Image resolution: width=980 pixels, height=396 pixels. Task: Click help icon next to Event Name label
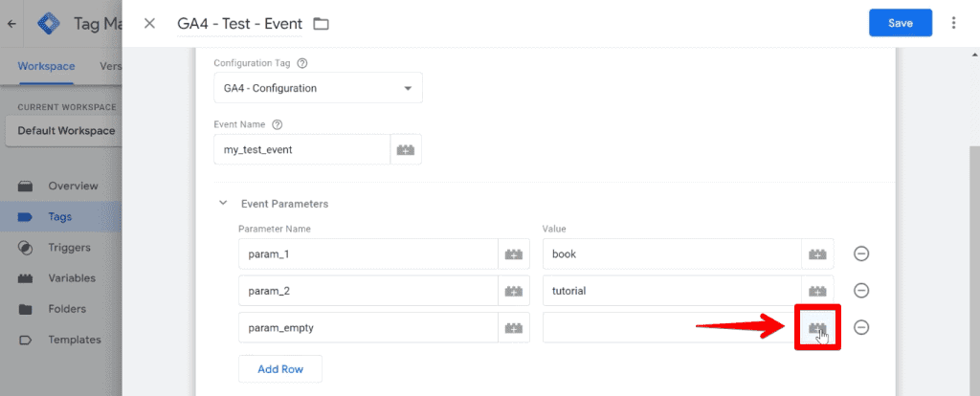278,124
